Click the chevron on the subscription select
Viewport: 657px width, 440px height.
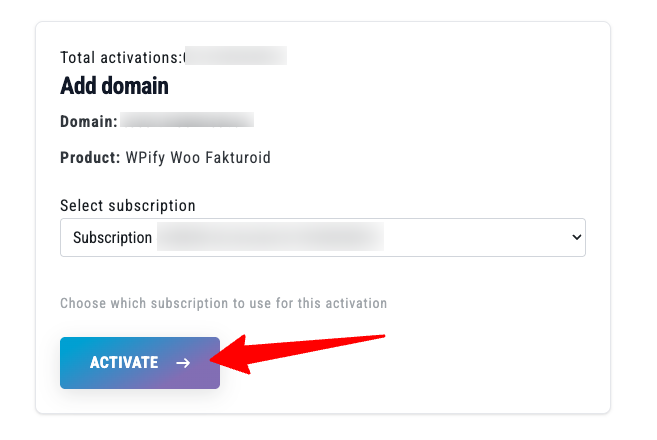[x=575, y=238]
